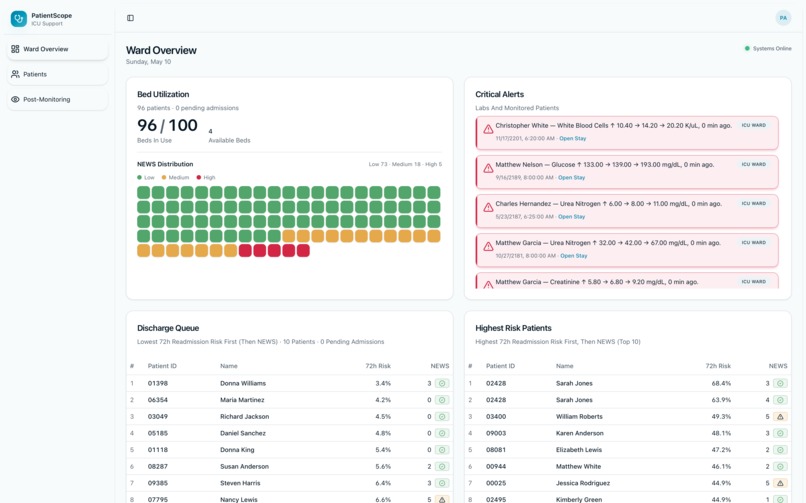The width and height of the screenshot is (806, 503).
Task: Open the Post-Monitoring page
Action: pos(58,99)
